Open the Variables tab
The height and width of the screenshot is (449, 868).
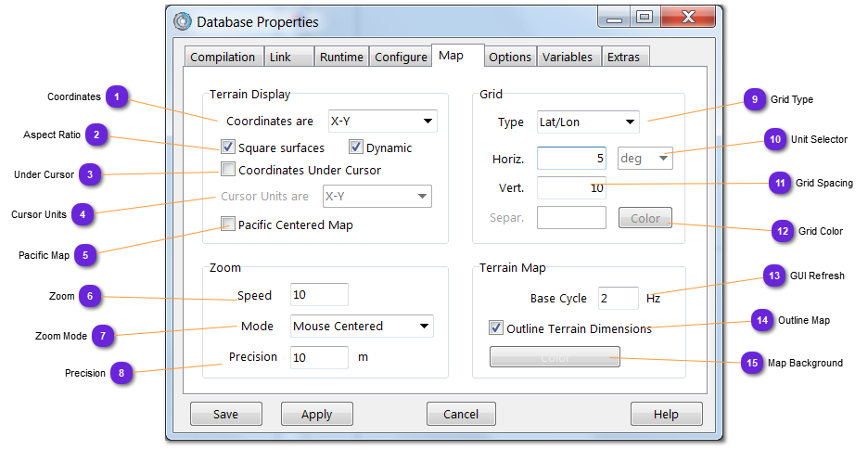click(x=568, y=57)
